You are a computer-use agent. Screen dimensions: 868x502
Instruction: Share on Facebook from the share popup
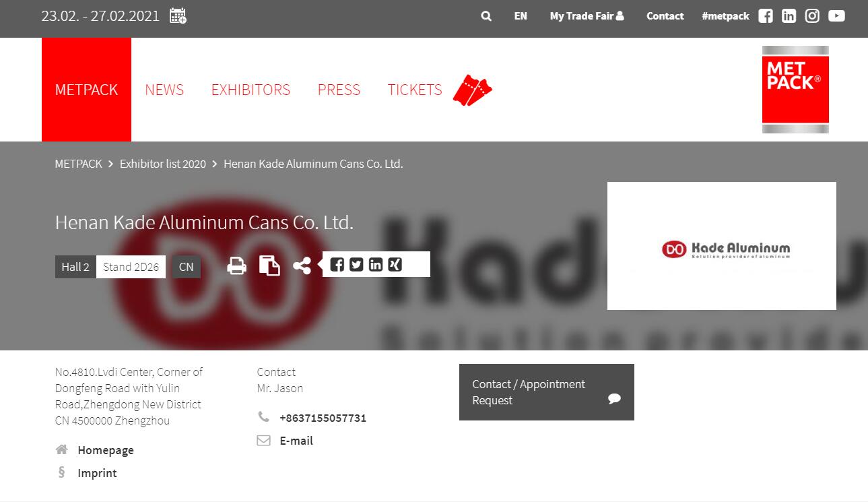point(337,264)
